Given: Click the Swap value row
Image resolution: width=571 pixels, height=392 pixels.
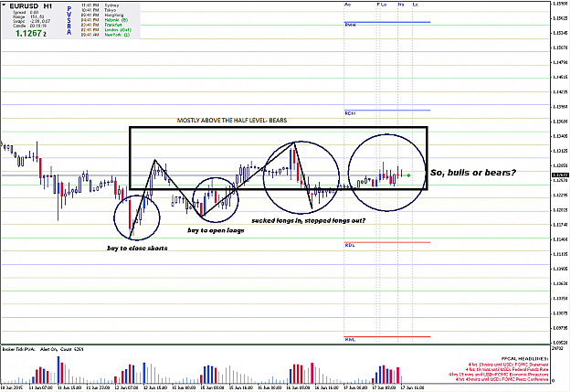Looking at the screenshot, I should click(31, 22).
